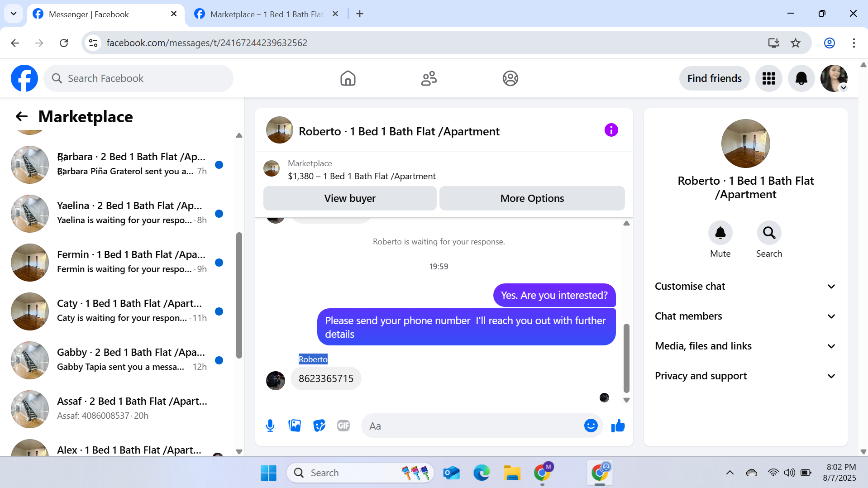The height and width of the screenshot is (488, 868).
Task: Expand Chat members section
Action: click(745, 316)
